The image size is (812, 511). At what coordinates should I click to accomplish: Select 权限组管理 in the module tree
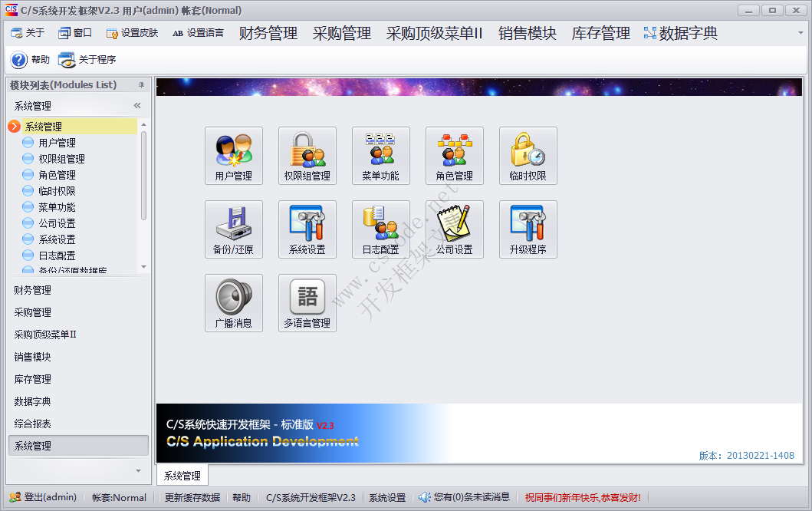point(61,159)
